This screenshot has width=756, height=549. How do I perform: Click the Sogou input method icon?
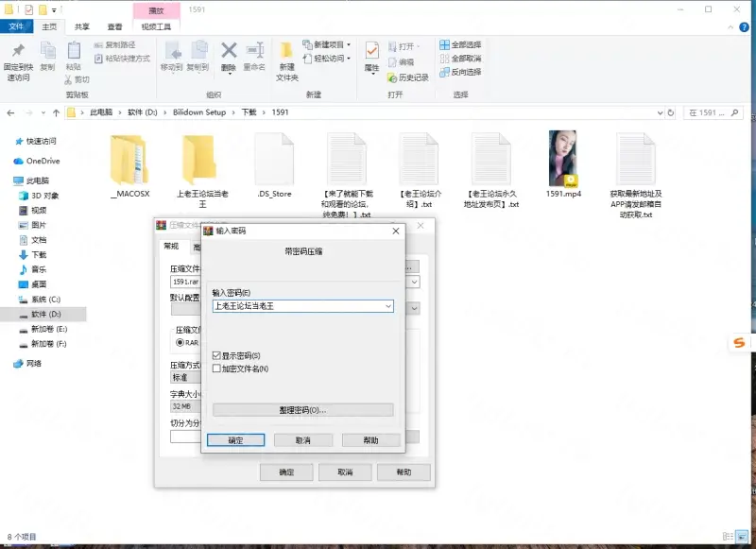(740, 341)
